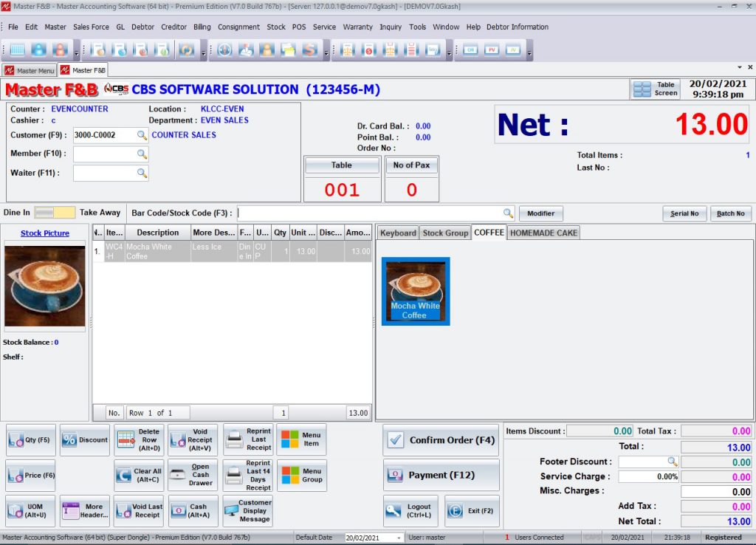The image size is (756, 545).
Task: Switch to the HOMEMADE CAKE tab
Action: [543, 233]
